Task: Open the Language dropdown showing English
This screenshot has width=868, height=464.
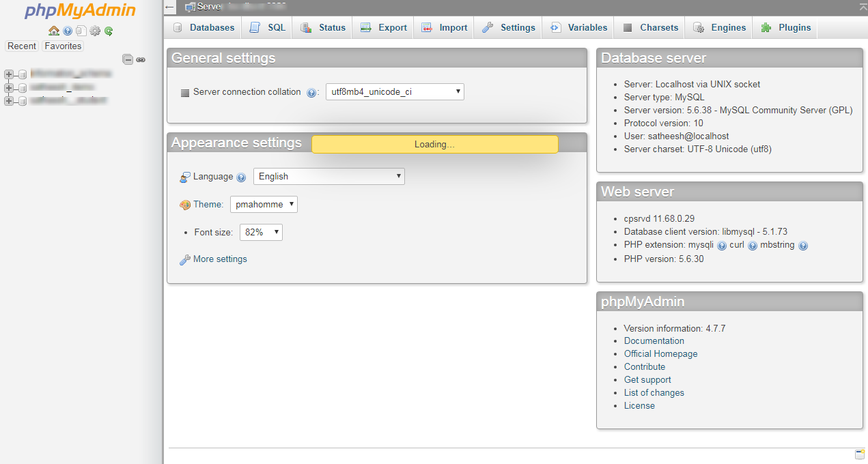Action: click(329, 176)
